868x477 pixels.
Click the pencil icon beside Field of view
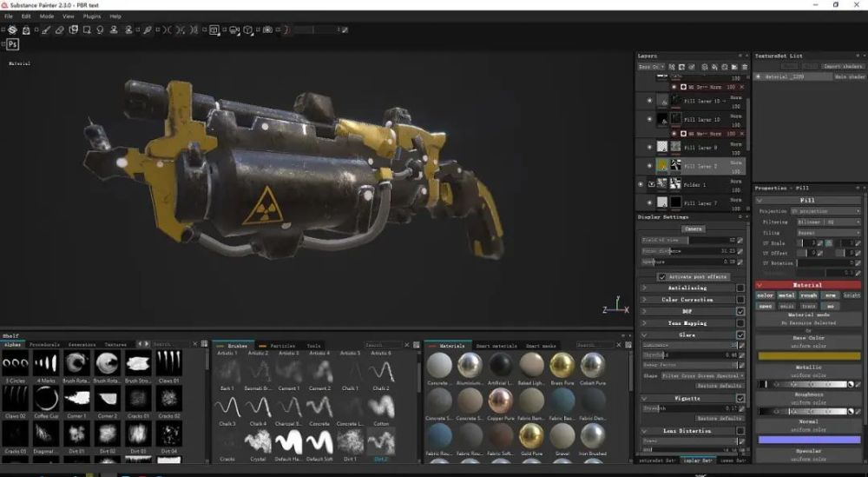[x=740, y=240]
